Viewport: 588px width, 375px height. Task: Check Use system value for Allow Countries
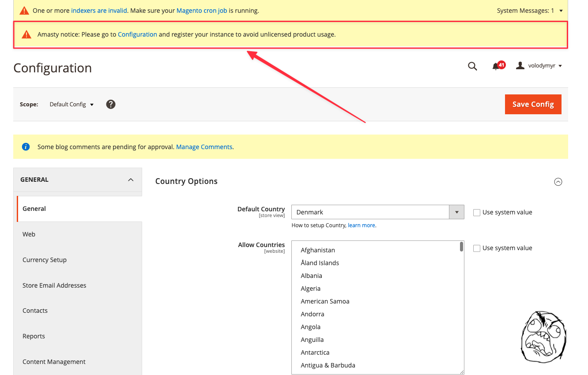coord(477,248)
